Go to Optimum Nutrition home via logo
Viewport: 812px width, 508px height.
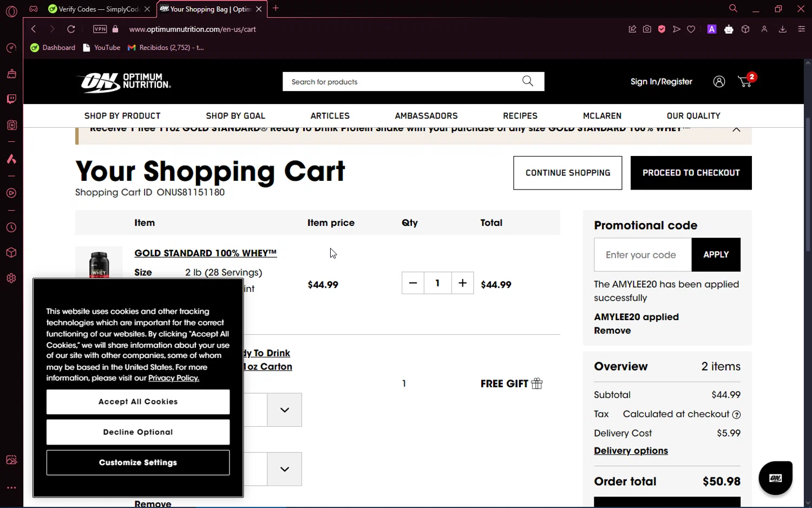(x=123, y=82)
